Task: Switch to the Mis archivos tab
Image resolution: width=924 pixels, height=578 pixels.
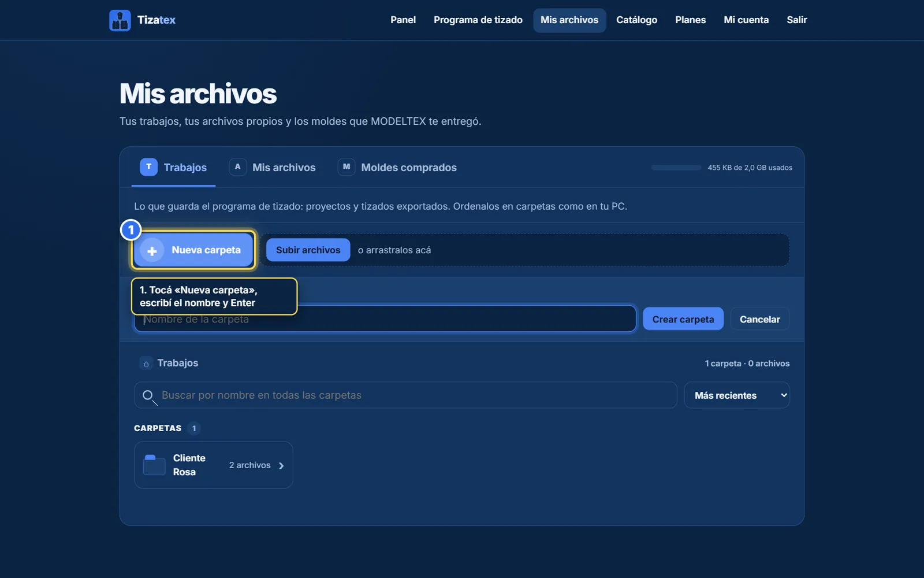Action: click(273, 168)
